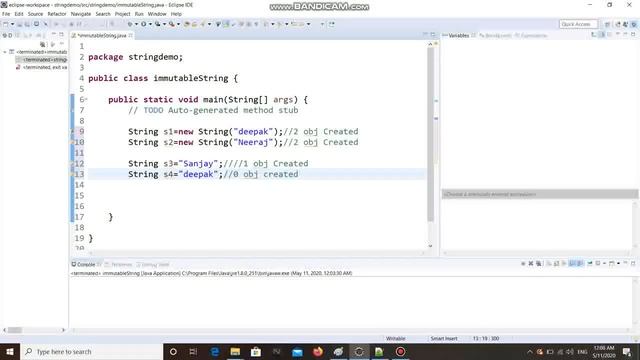Viewport: 640px width, 360px height.
Task: Click the Save All toolbar icon
Action: point(27,24)
